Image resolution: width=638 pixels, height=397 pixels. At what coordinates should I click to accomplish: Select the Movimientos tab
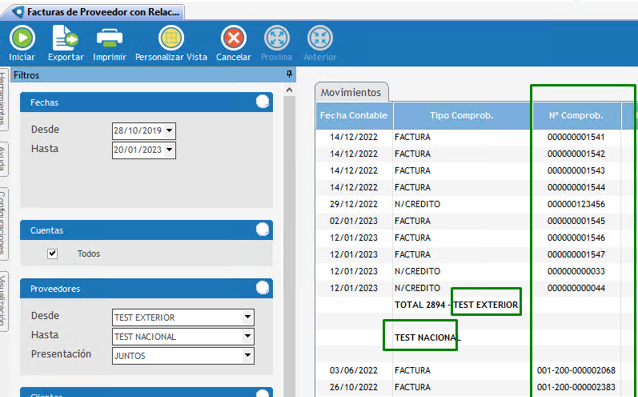(x=351, y=92)
